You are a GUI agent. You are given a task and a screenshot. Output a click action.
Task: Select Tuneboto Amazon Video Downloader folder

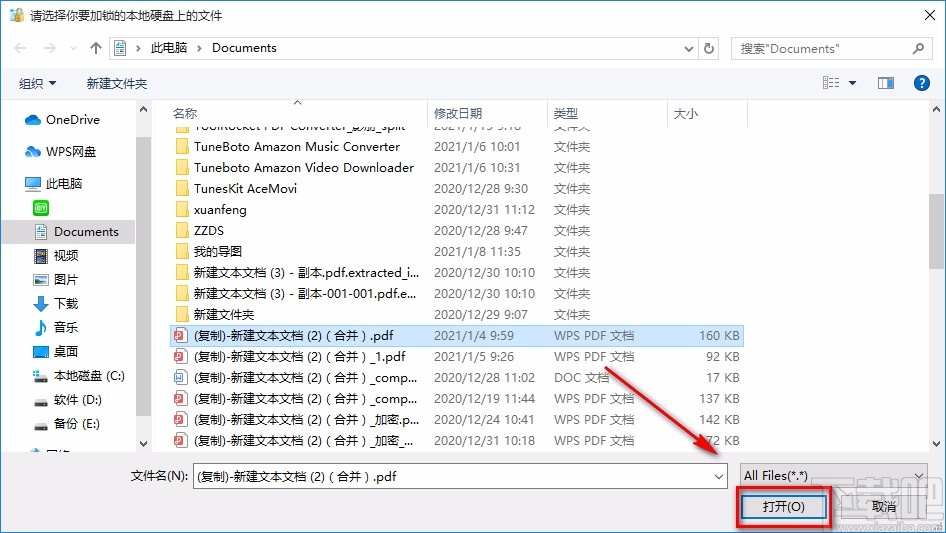tap(304, 168)
